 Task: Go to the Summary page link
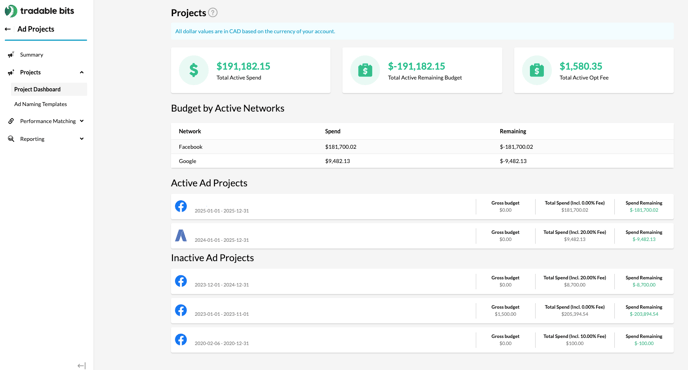click(x=32, y=55)
